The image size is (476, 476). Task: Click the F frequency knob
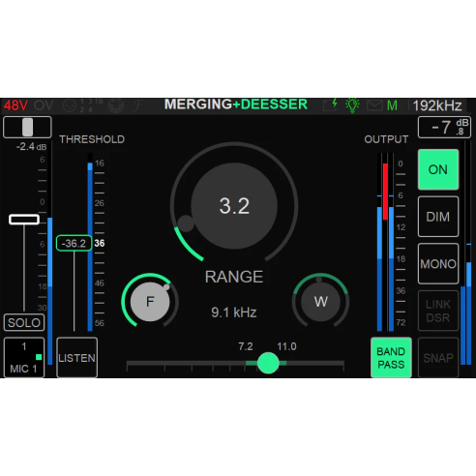[150, 302]
